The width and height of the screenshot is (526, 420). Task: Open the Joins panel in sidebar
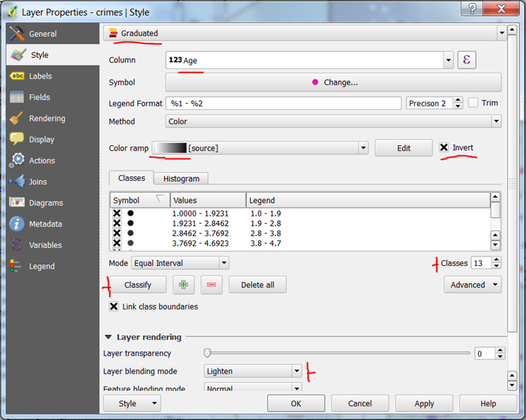[x=38, y=182]
